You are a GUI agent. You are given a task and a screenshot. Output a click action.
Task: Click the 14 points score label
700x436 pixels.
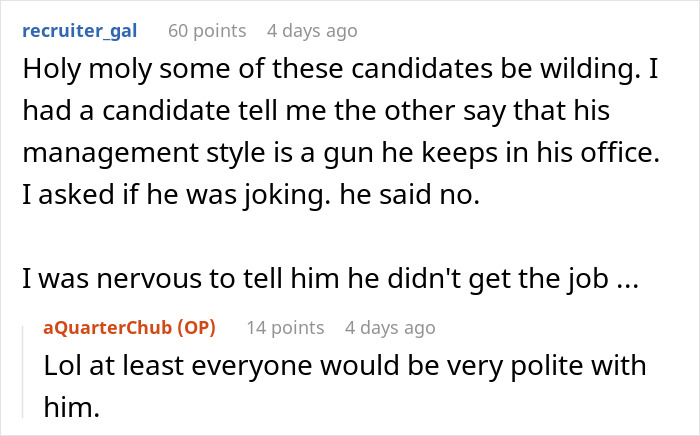coord(285,328)
